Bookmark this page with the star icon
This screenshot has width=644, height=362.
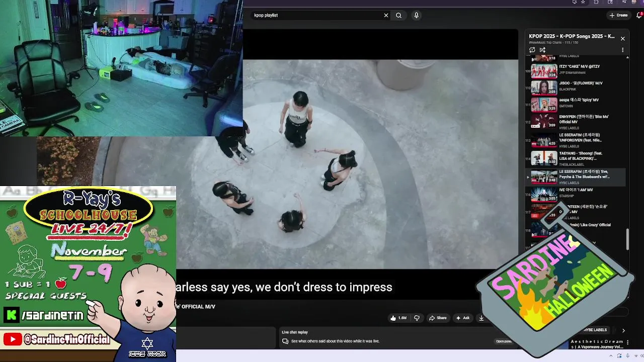[x=583, y=2]
